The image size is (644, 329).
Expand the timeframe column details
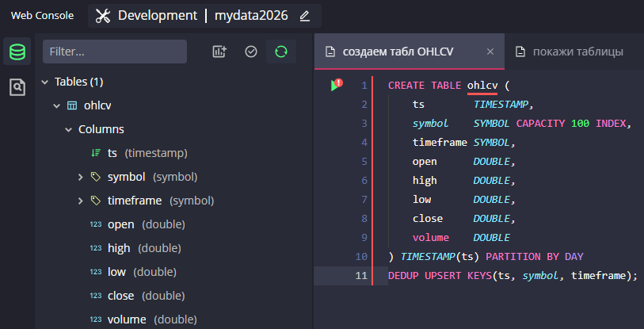[x=80, y=201]
